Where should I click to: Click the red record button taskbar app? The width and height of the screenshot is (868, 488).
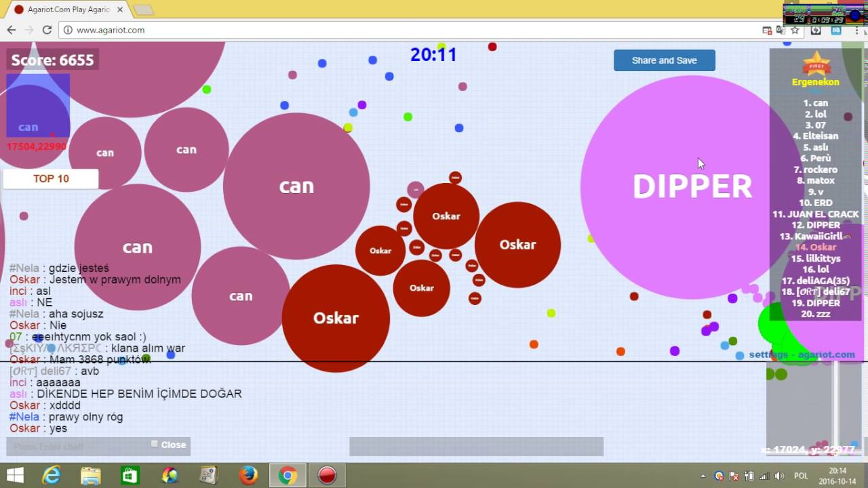coord(328,475)
